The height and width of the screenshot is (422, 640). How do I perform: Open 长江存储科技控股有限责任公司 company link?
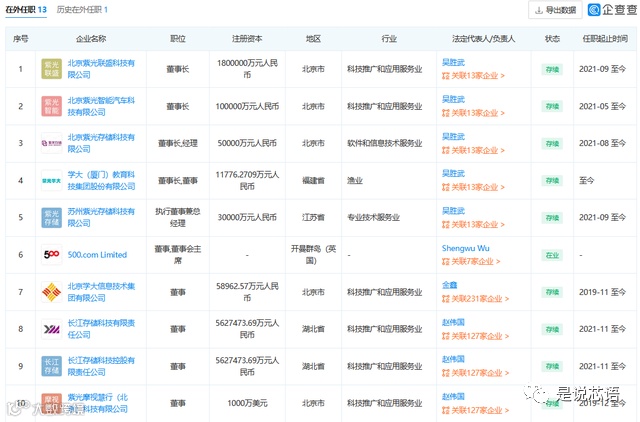(101, 366)
